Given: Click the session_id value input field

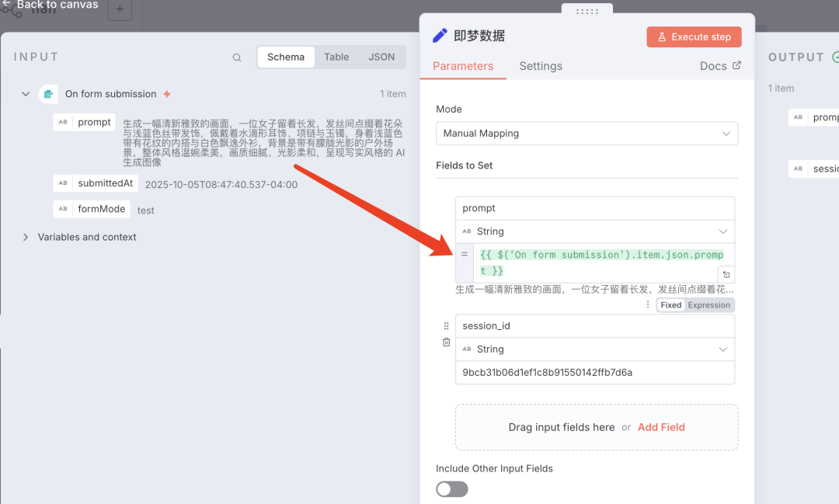Looking at the screenshot, I should (594, 372).
